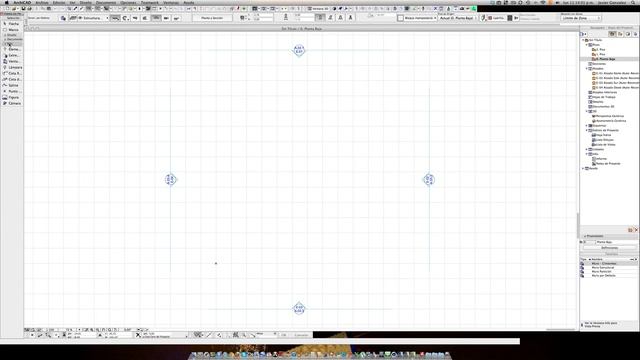The image size is (640, 360).
Task: Select curved wall geometry method icon
Action: (125, 18)
